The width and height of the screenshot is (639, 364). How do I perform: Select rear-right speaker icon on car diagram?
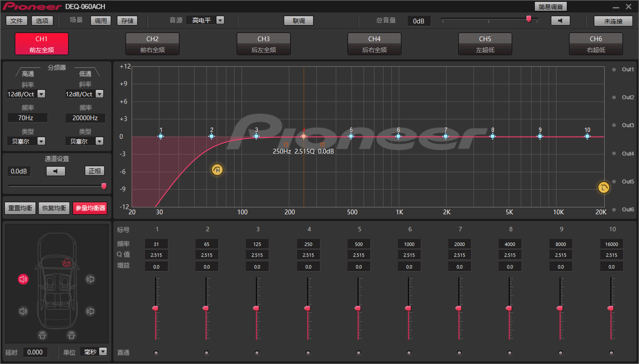[x=90, y=311]
